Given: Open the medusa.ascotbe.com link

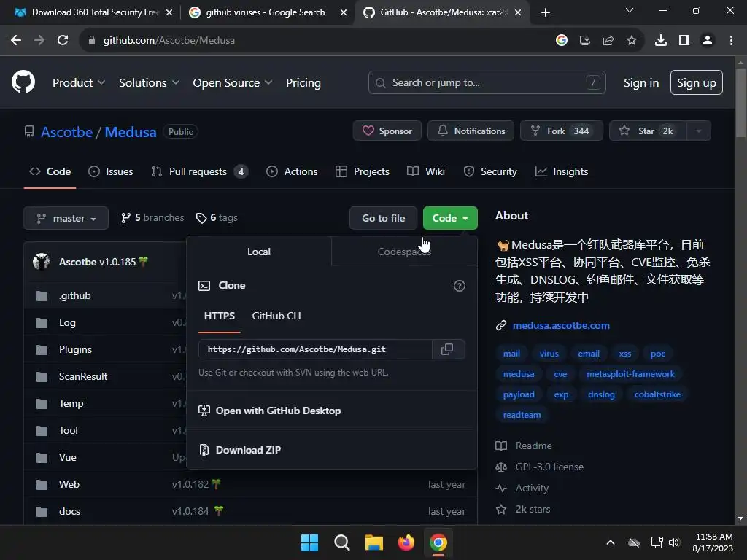Looking at the screenshot, I should pyautogui.click(x=561, y=325).
